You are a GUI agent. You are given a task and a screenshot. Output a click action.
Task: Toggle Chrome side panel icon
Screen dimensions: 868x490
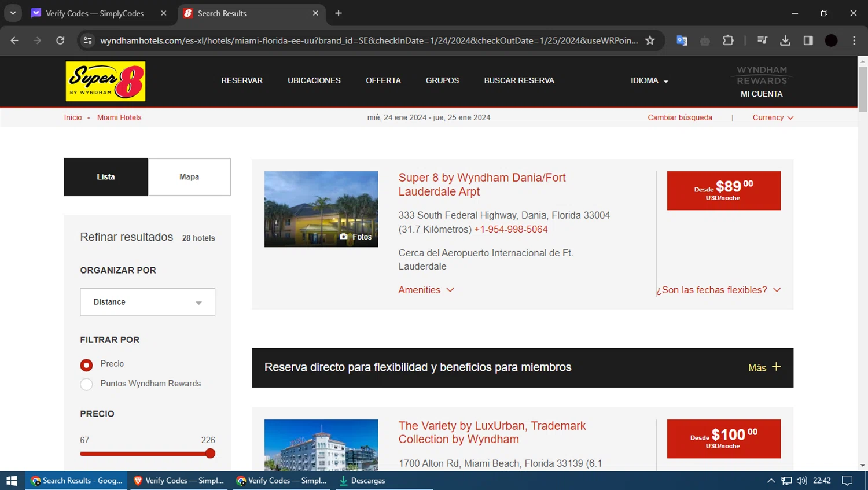click(x=808, y=40)
